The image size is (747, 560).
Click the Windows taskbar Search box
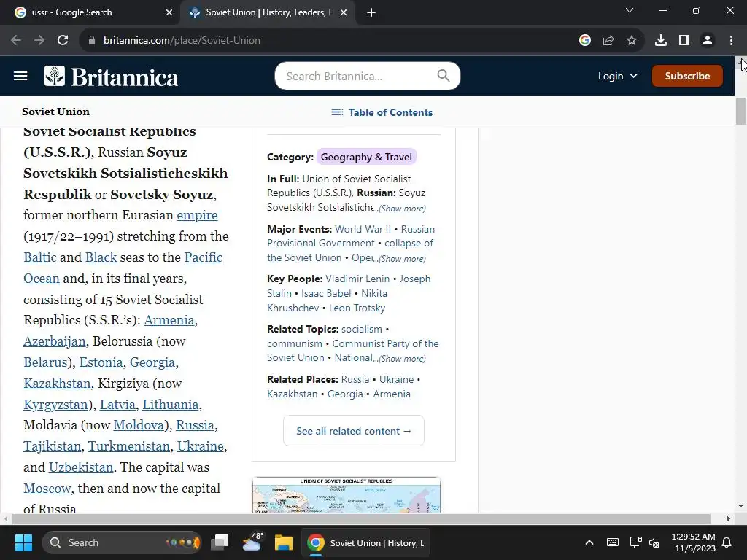click(122, 542)
